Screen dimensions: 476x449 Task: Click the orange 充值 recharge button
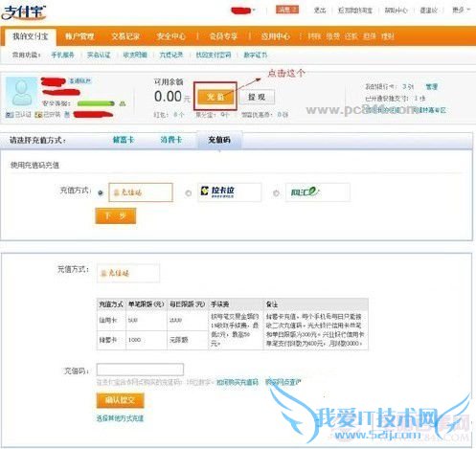tap(215, 97)
